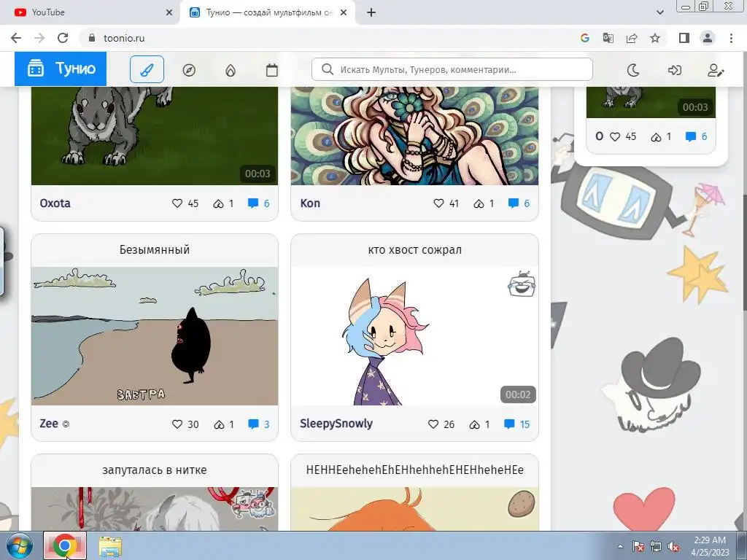Click the sidebar card spade icon
747x560 pixels.
point(656,137)
